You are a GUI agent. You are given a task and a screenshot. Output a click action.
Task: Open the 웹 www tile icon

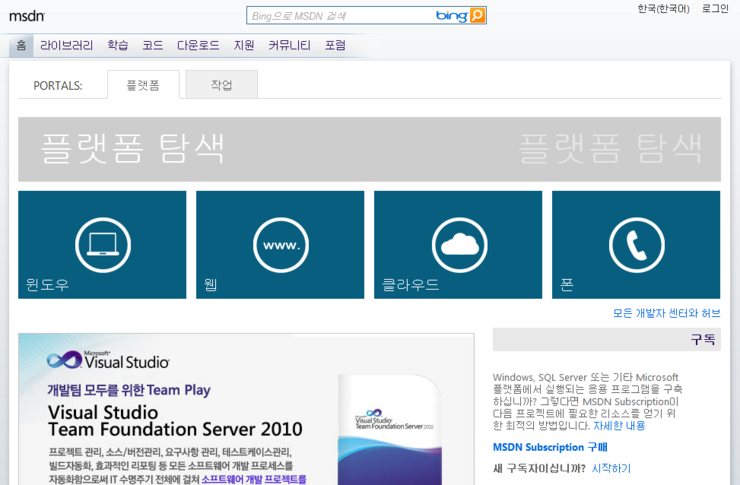[281, 244]
